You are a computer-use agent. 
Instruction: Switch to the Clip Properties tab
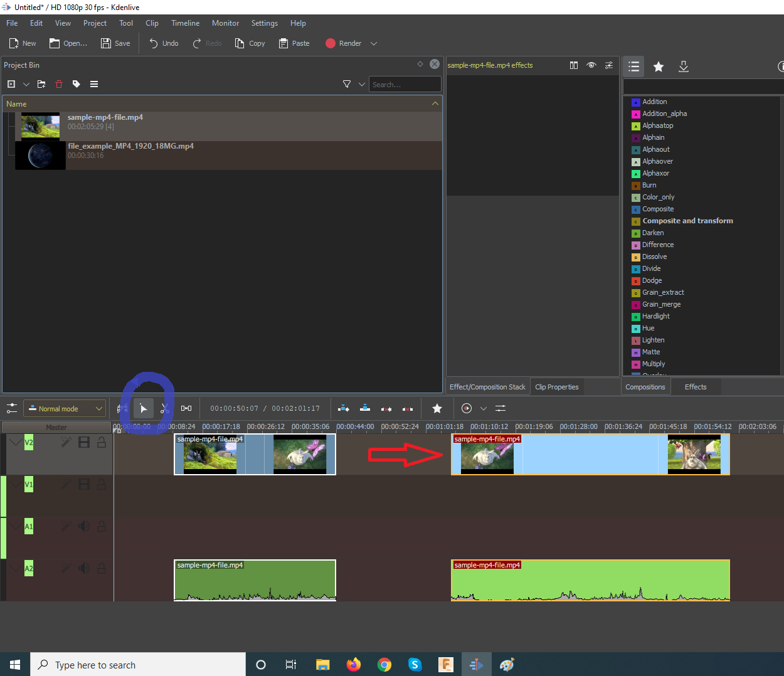557,387
